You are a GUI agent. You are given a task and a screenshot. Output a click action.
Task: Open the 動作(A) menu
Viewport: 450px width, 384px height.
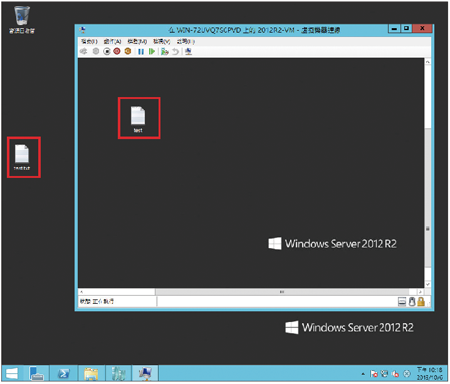[x=112, y=42]
